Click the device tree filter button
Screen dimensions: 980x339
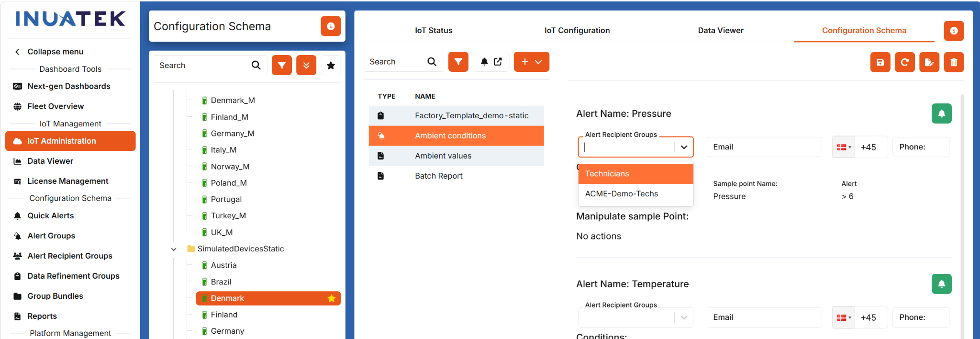(282, 65)
